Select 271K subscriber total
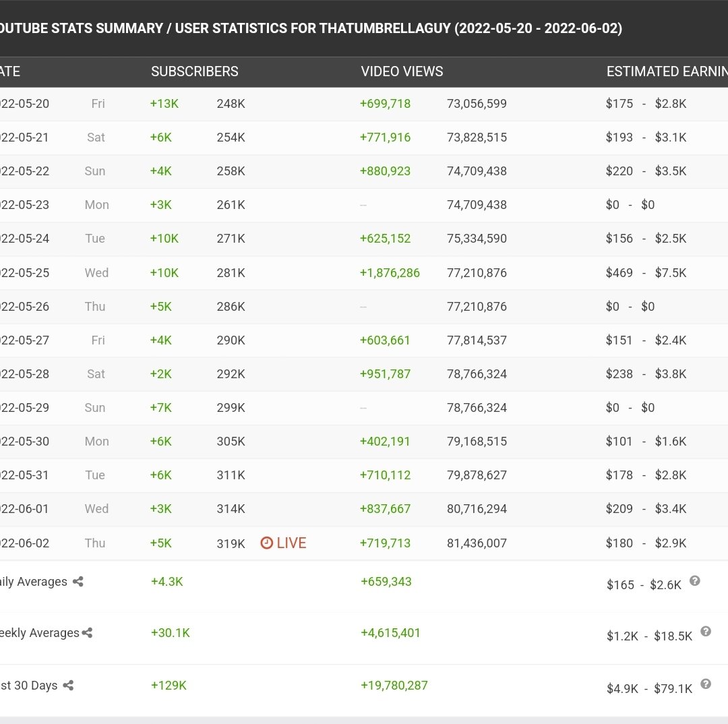This screenshot has width=728, height=724. (x=231, y=238)
